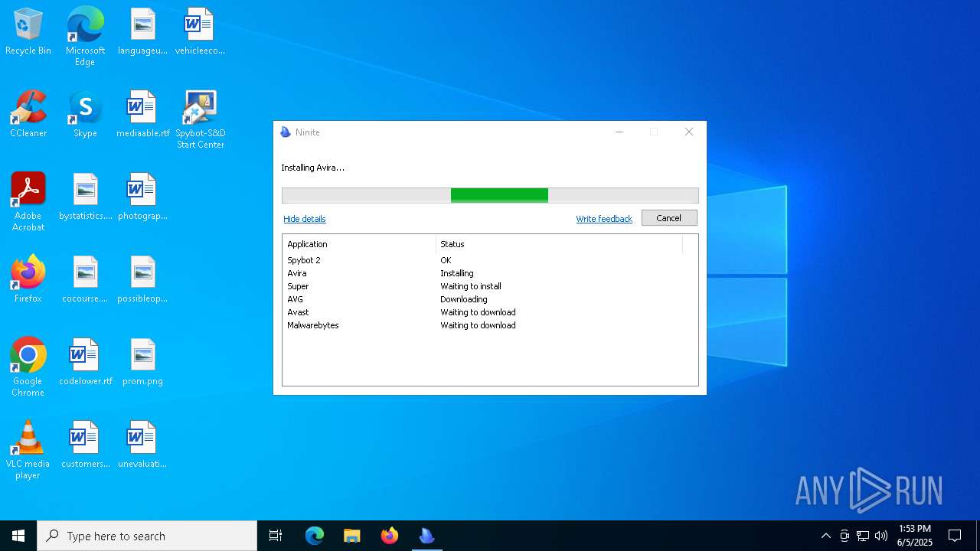Viewport: 980px width, 551px height.
Task: Select the customers... Word document icon
Action: click(x=85, y=445)
